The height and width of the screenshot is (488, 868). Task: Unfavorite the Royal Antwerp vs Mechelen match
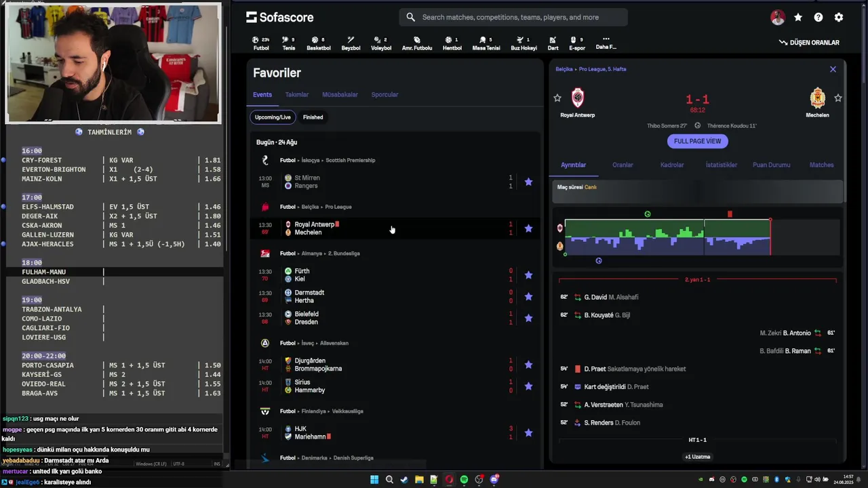[528, 228]
